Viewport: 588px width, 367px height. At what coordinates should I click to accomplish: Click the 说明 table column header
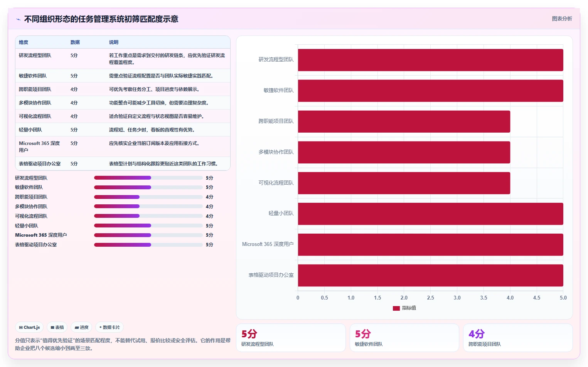[114, 42]
